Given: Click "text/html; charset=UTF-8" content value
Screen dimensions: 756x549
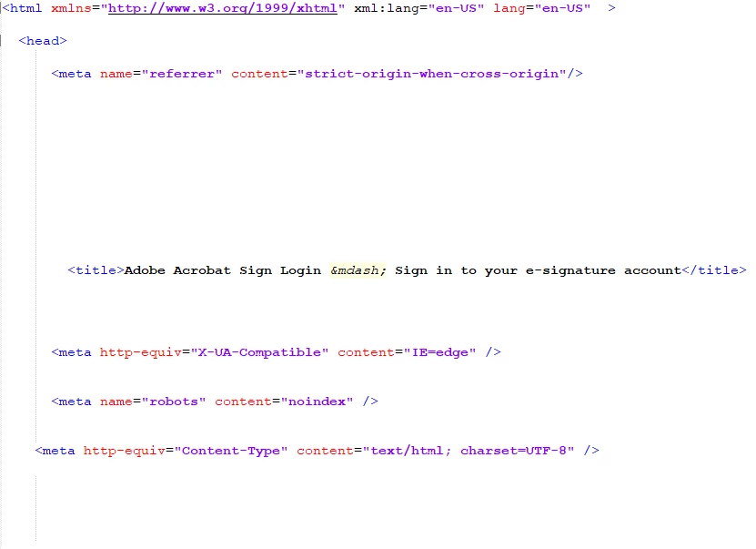Looking at the screenshot, I should click(x=469, y=451).
